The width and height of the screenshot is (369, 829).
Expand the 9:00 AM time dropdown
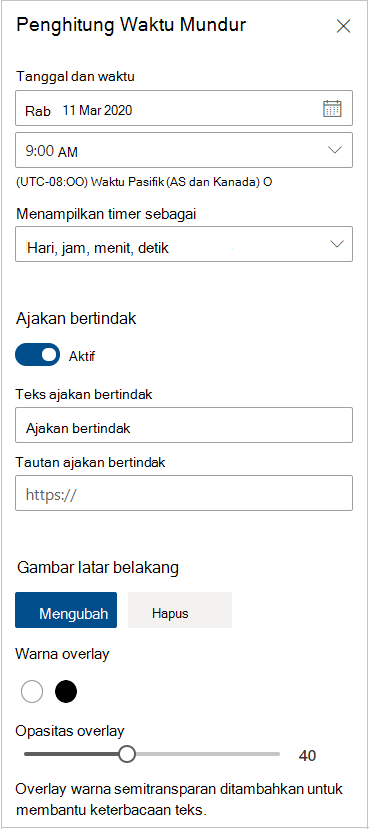pos(184,150)
